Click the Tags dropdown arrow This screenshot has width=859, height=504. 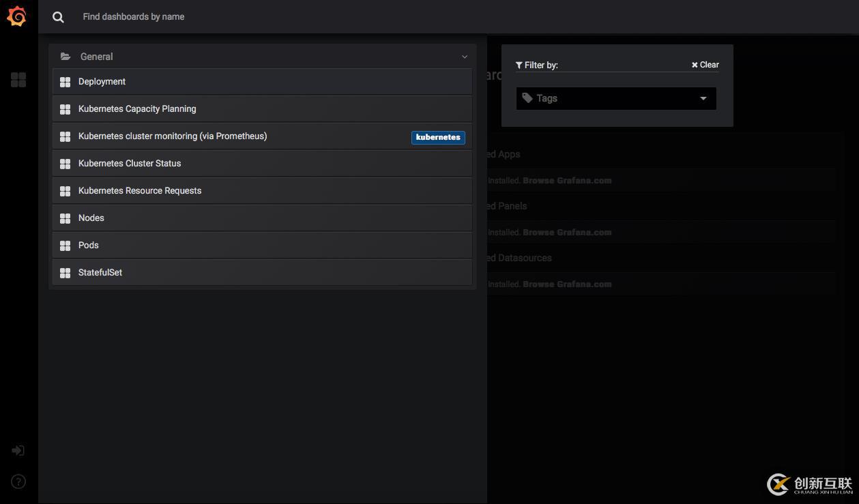pyautogui.click(x=703, y=99)
